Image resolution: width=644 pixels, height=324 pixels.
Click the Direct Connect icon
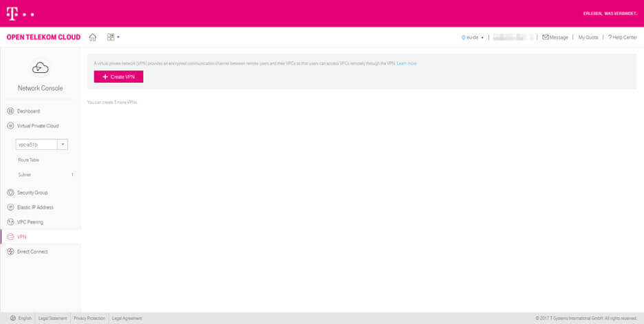coord(11,252)
